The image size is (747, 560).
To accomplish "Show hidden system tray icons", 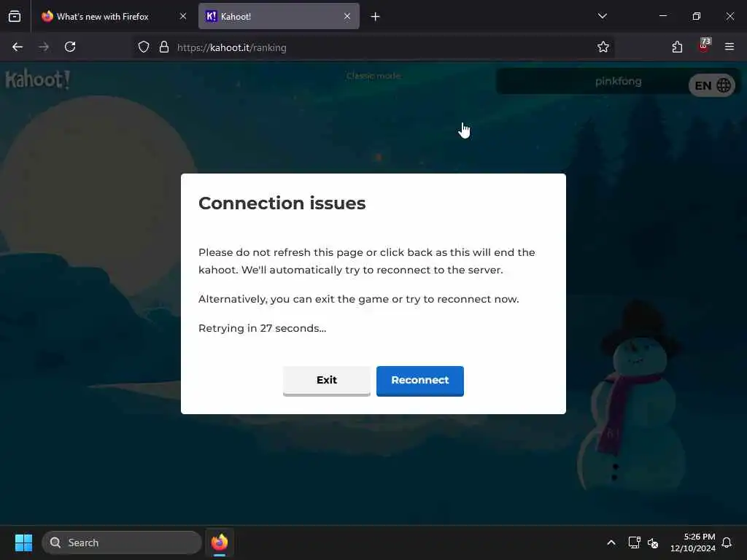I will coord(611,542).
